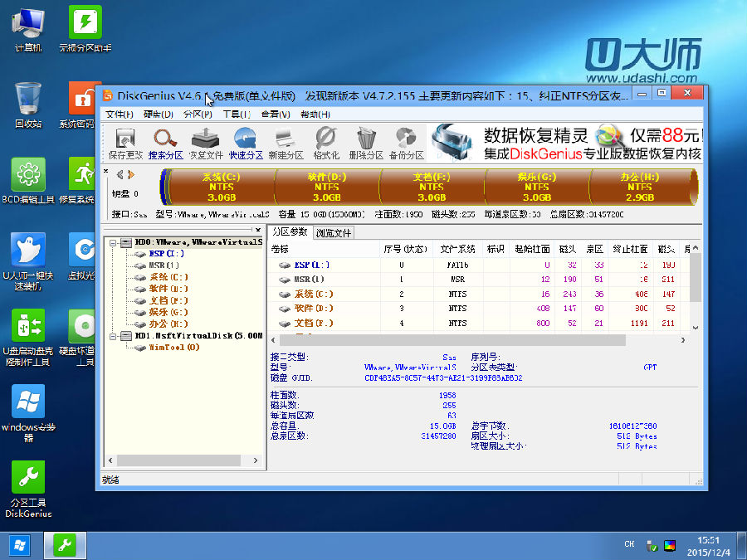This screenshot has width=747, height=560.
Task: Go to next disk with right arrow
Action: (131, 175)
